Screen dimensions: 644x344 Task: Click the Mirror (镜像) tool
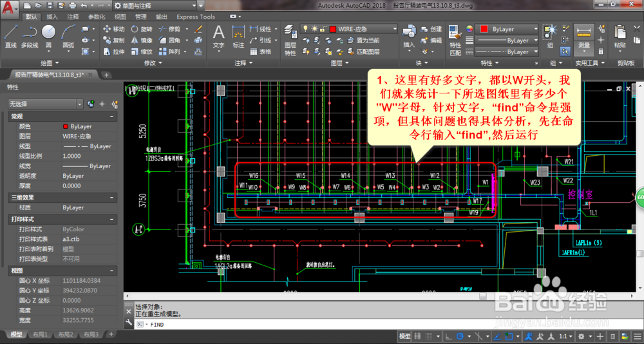tap(142, 41)
